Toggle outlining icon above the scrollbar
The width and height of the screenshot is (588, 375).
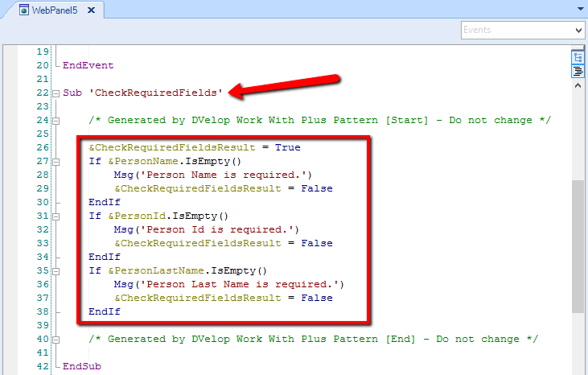[x=578, y=58]
